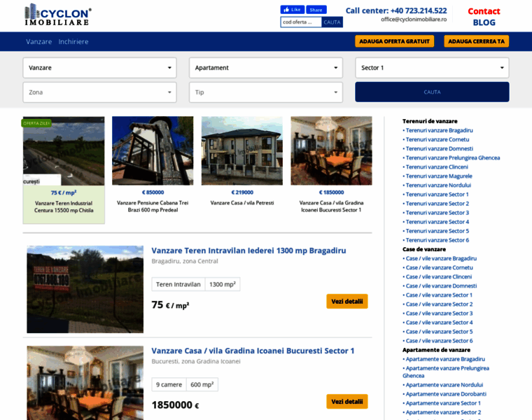Click ADAUGA CEREREA TA button
Viewport: 532px width, 420px height.
pyautogui.click(x=477, y=41)
